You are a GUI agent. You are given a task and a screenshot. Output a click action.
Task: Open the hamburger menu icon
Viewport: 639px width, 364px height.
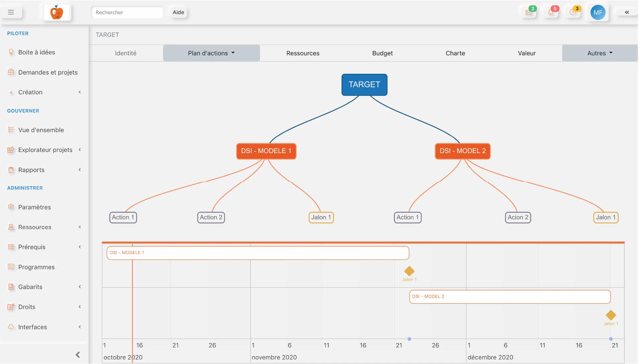[x=11, y=12]
